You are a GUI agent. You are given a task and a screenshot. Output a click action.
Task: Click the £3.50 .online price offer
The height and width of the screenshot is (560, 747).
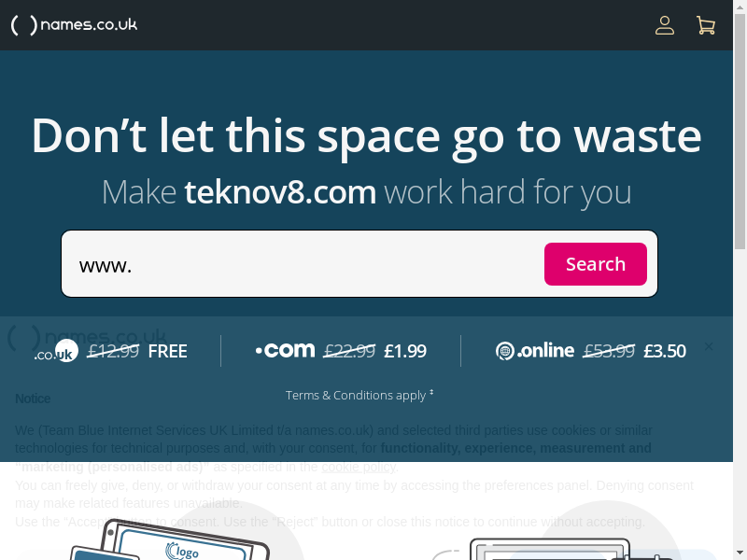(x=665, y=352)
